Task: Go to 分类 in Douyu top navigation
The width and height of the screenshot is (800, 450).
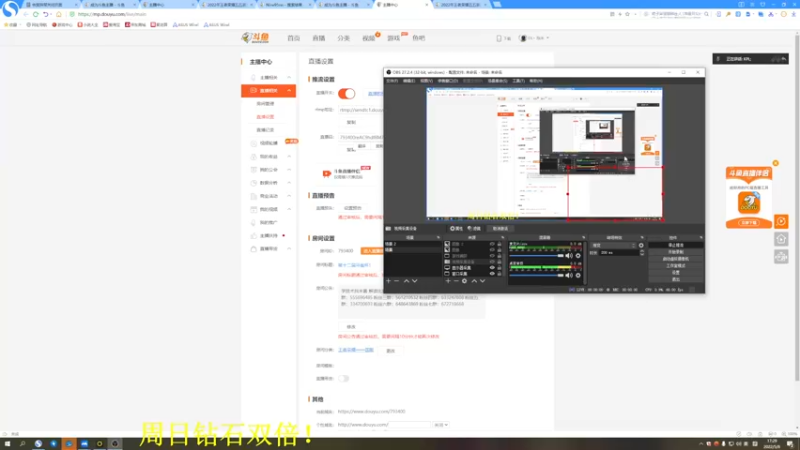Action: (x=343, y=38)
